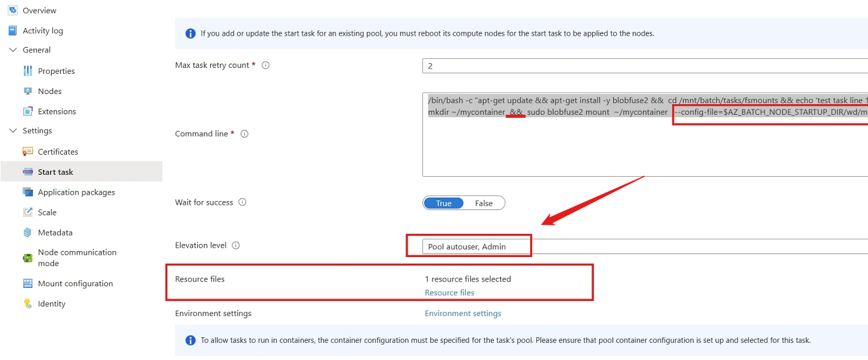Collapse the Settings section chevron
Viewport: 868px width, 360px height.
click(x=13, y=131)
